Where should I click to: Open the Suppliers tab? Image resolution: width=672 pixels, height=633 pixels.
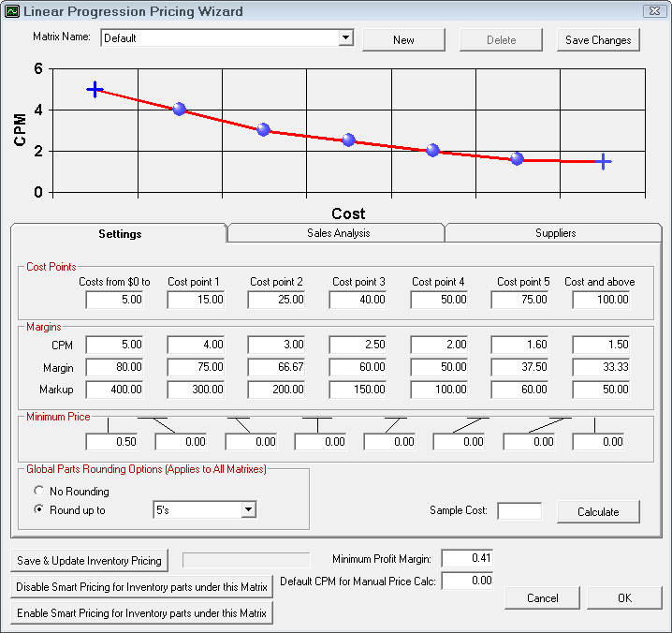(555, 232)
